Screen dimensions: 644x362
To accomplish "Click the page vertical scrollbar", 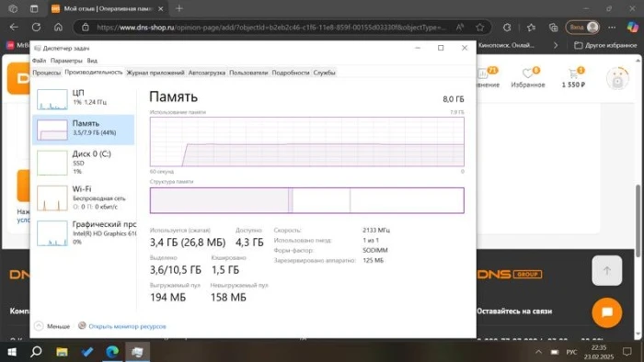I will (x=638, y=221).
